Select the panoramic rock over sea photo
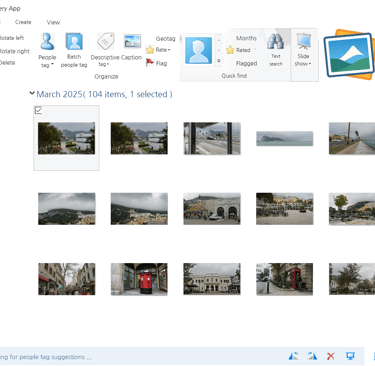Screen dimensions: 375x366 pos(285,138)
